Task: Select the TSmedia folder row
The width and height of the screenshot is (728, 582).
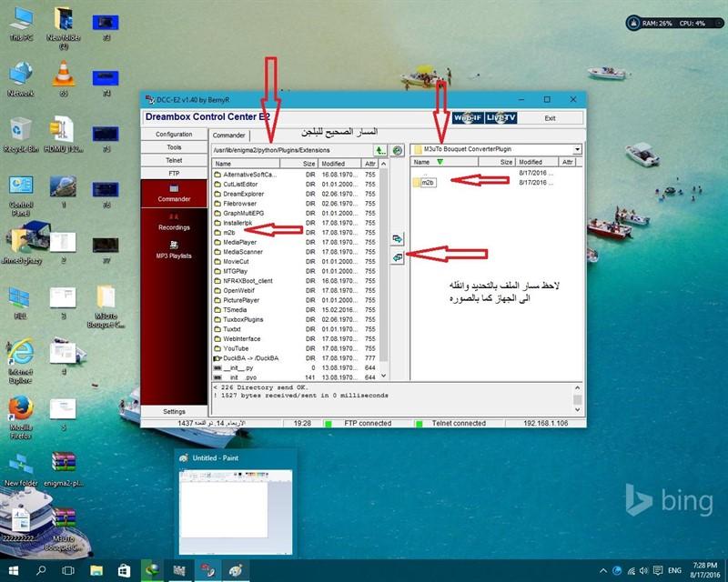Action: (295, 310)
